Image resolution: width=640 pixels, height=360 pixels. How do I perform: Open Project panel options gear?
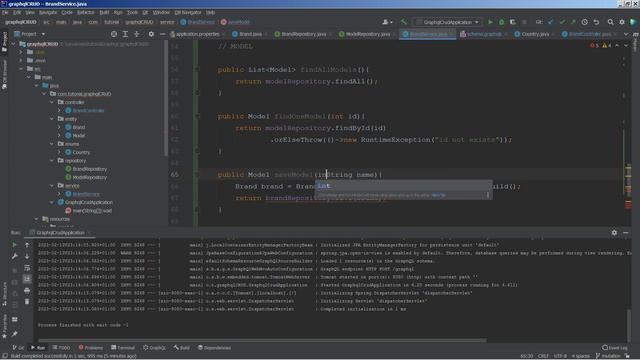click(151, 34)
